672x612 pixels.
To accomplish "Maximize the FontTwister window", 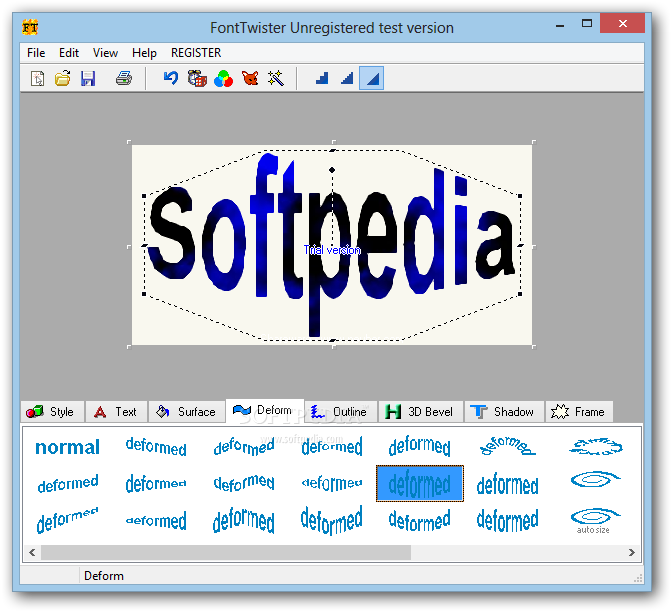I will click(587, 24).
